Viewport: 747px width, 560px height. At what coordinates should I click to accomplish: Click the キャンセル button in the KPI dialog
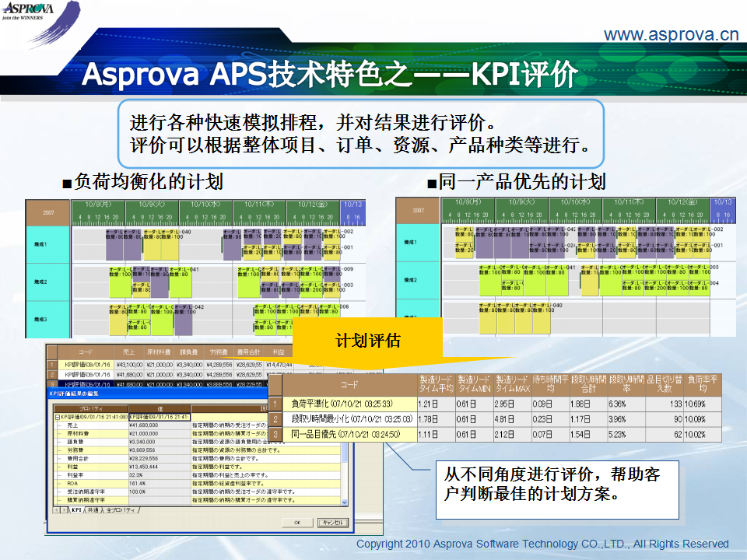click(333, 523)
